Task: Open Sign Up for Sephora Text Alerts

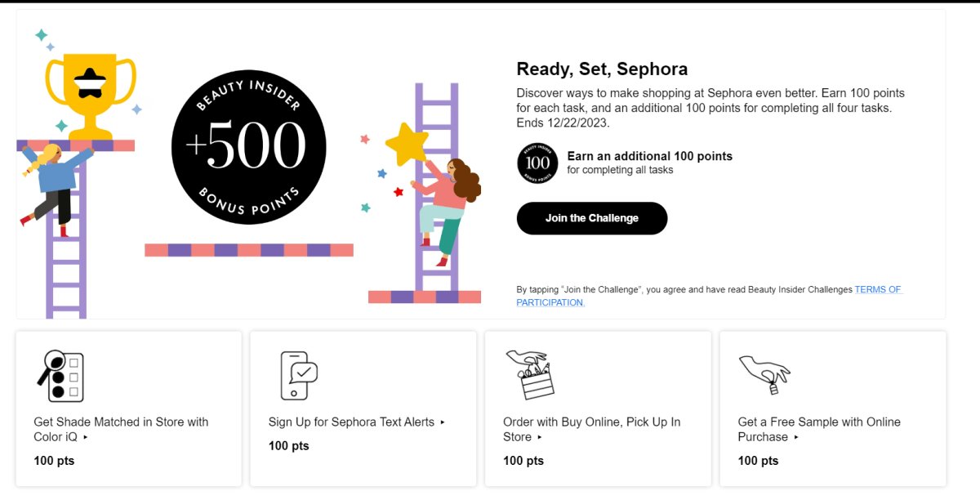Action: 351,422
